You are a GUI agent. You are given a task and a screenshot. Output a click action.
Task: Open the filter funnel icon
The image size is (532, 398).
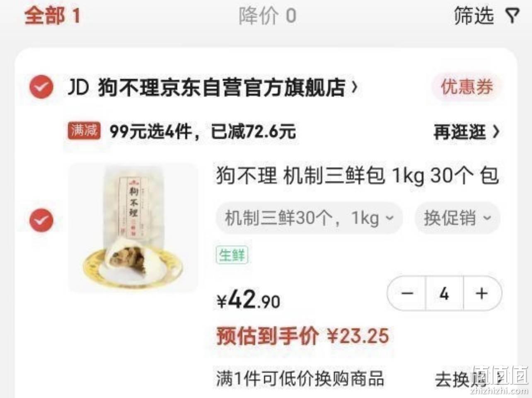pyautogui.click(x=513, y=16)
